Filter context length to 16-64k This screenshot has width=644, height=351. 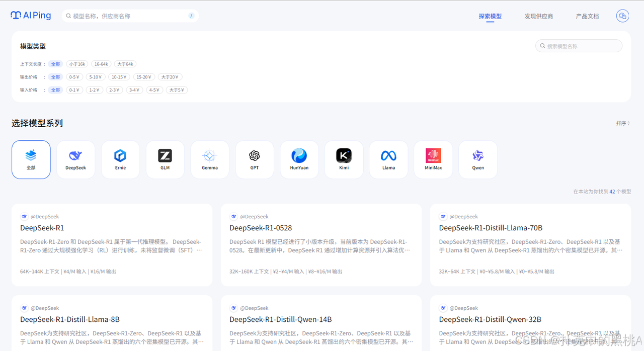coord(101,64)
